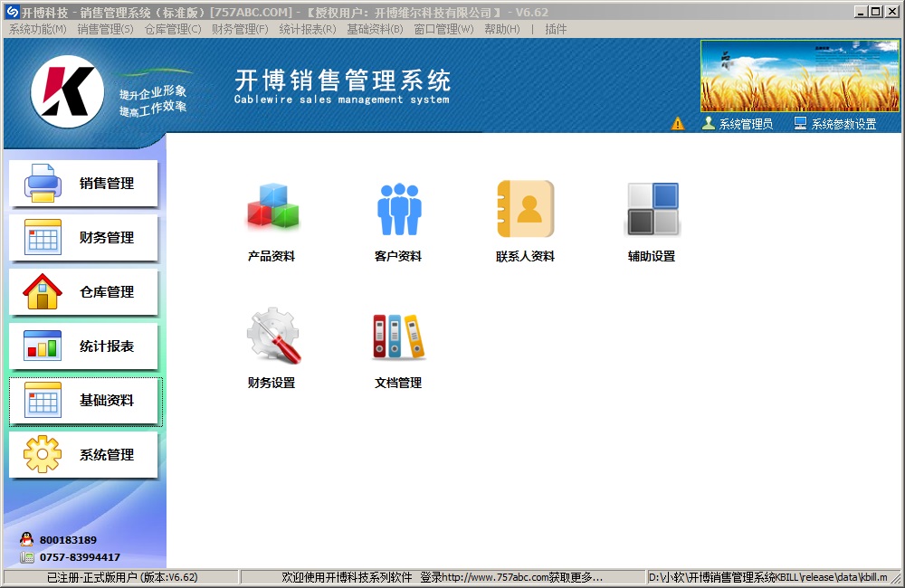Open 辅助设置 squares icon
This screenshot has height=588, width=905.
tap(653, 209)
